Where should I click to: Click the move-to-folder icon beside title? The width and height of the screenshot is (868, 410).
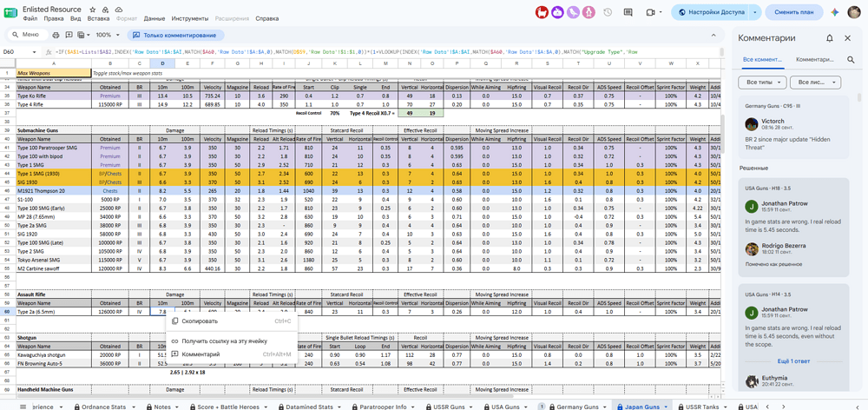(106, 10)
